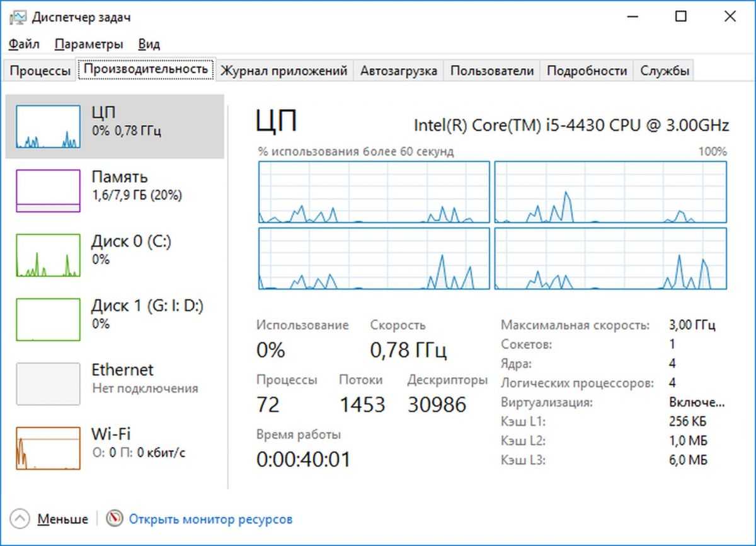Switch to the Журнал приложений tab

(x=283, y=71)
